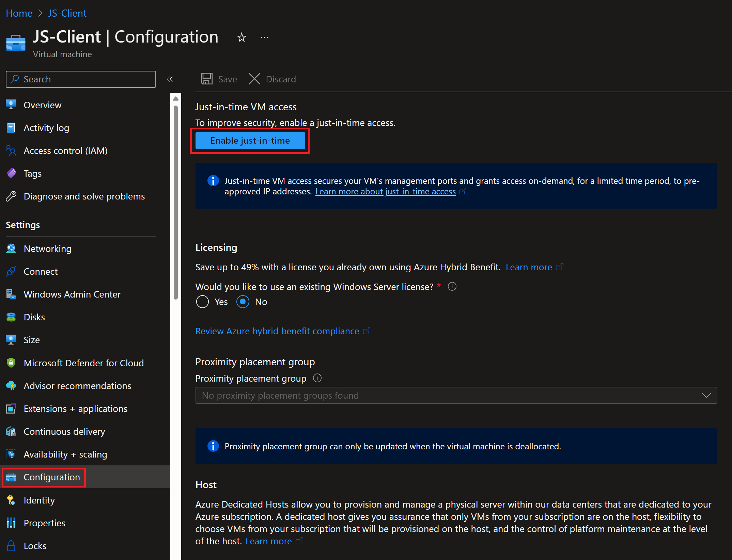Click the Advisor recommendations icon

11,386
